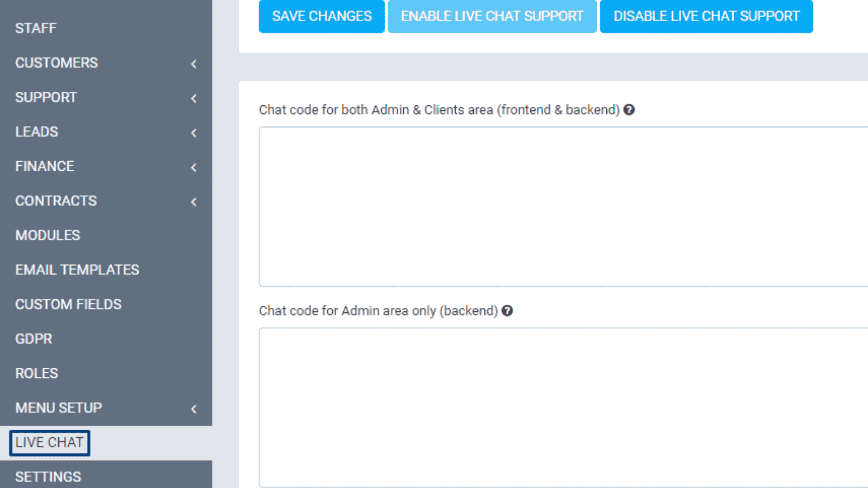
Task: Go to Custom Fields in sidebar
Action: pos(106,304)
